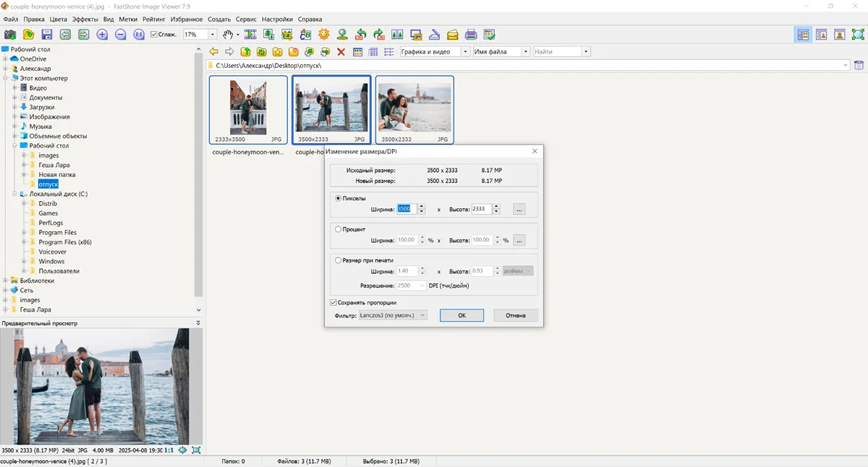Select the Размер при печати option
The height and width of the screenshot is (467, 868).
(x=339, y=260)
